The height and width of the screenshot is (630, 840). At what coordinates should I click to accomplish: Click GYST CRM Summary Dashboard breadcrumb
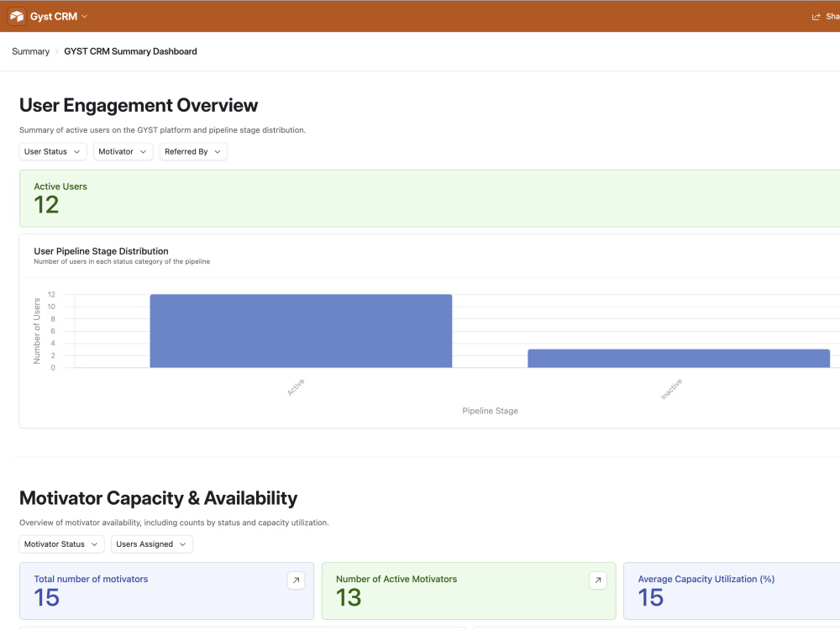(x=130, y=51)
